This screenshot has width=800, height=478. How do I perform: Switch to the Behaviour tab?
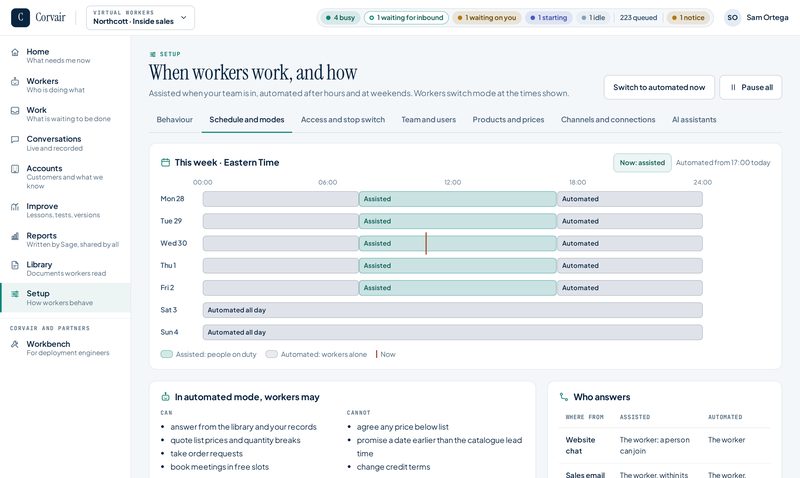(x=174, y=119)
